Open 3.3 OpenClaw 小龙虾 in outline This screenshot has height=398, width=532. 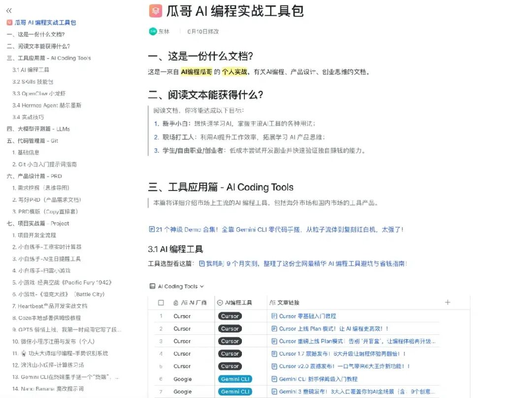click(39, 93)
